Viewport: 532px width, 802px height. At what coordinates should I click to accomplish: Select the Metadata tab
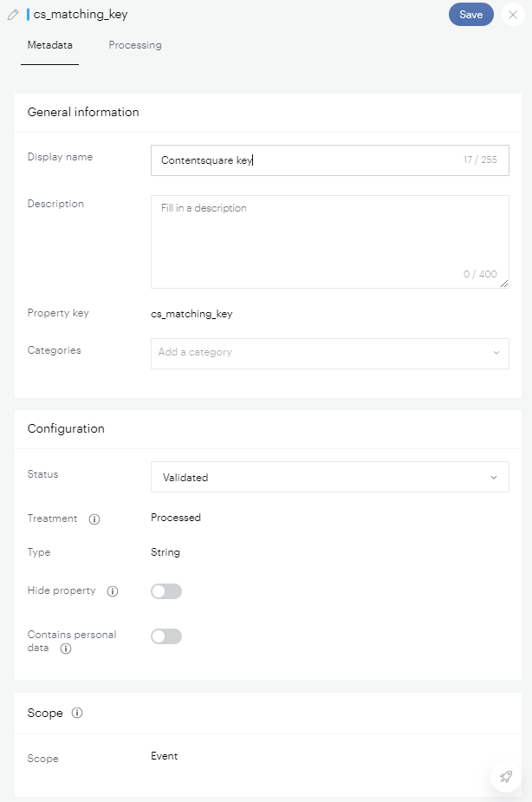(50, 45)
